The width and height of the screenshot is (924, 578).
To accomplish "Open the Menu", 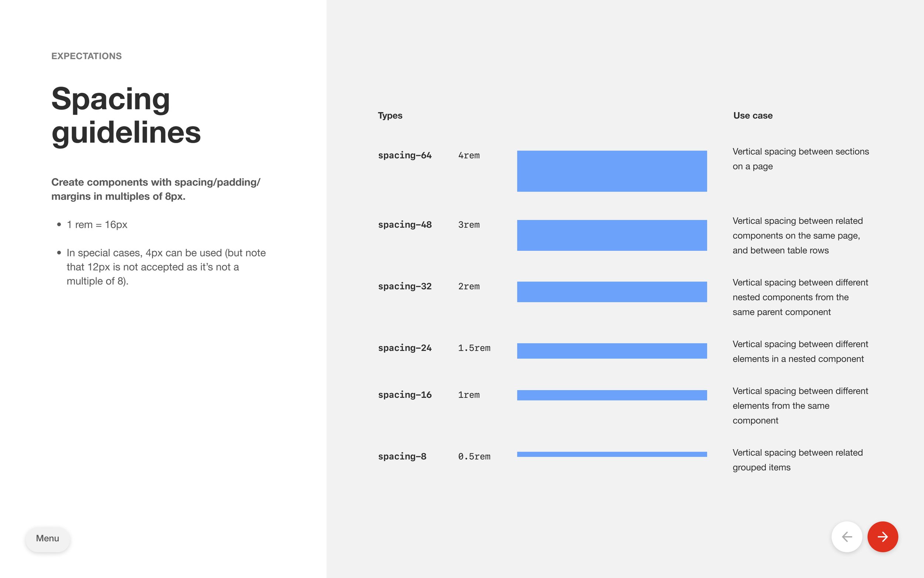I will (x=47, y=539).
